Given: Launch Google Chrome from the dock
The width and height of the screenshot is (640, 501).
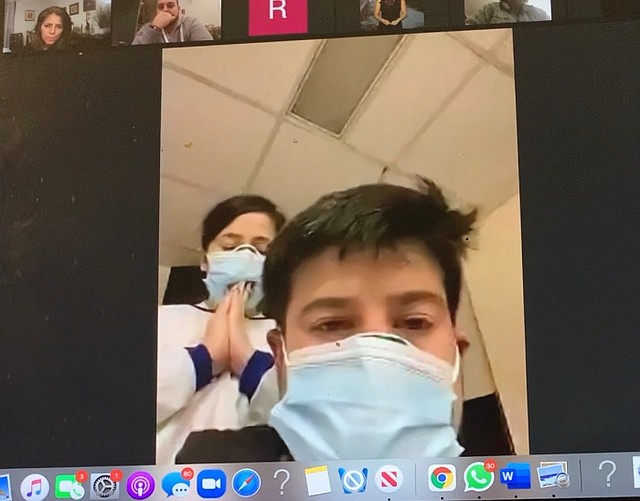Looking at the screenshot, I should tap(442, 478).
